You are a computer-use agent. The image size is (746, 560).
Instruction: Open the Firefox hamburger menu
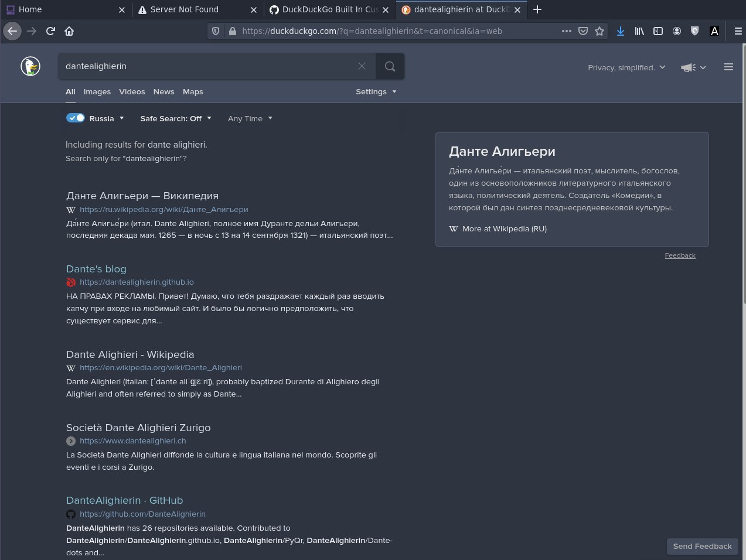point(738,31)
